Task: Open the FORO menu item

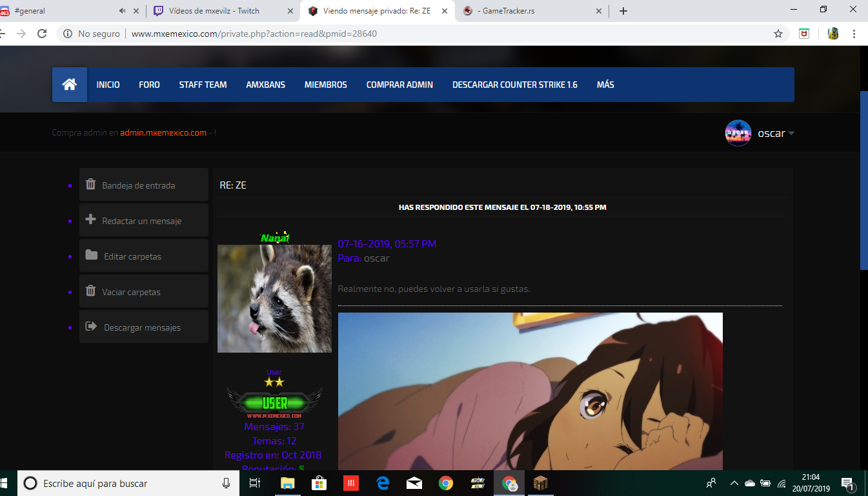Action: point(149,85)
